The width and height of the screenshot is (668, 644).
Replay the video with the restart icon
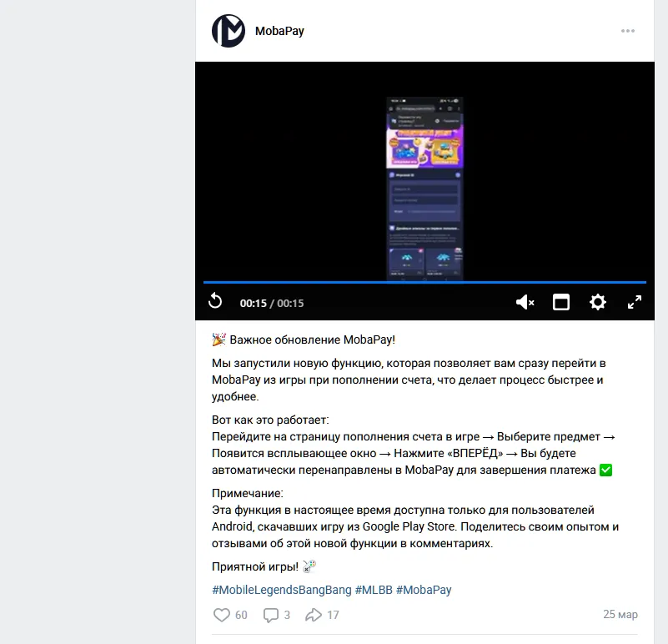(x=215, y=301)
